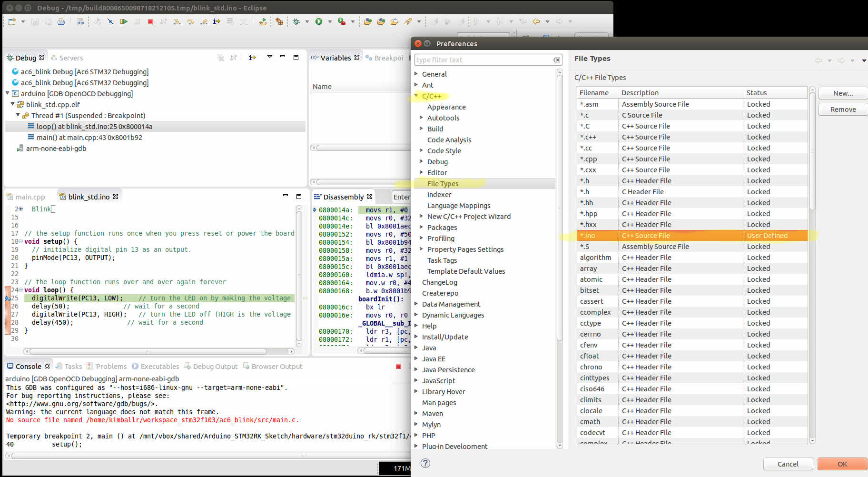
Task: Select the main() at main.cpp:43 stack frame
Action: point(89,137)
